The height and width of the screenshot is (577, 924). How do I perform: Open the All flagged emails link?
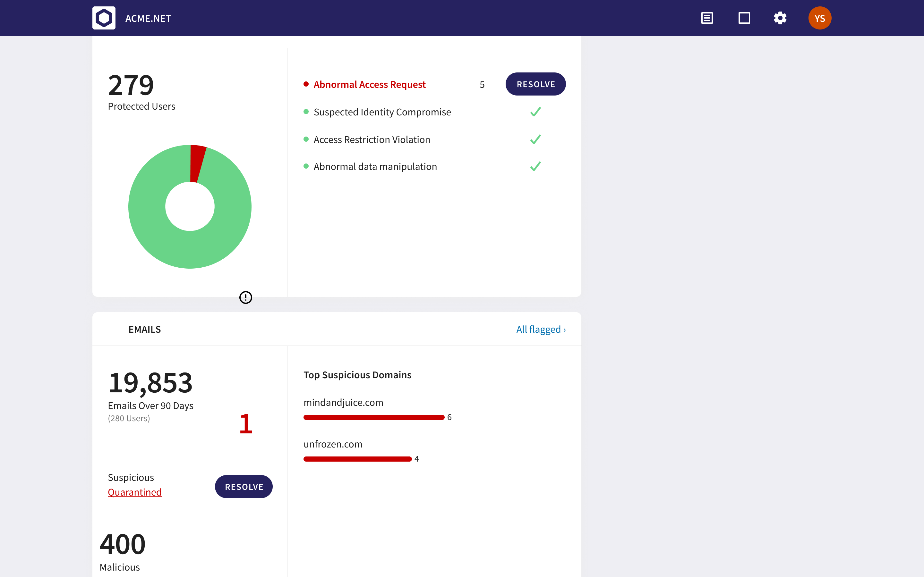[x=541, y=329]
